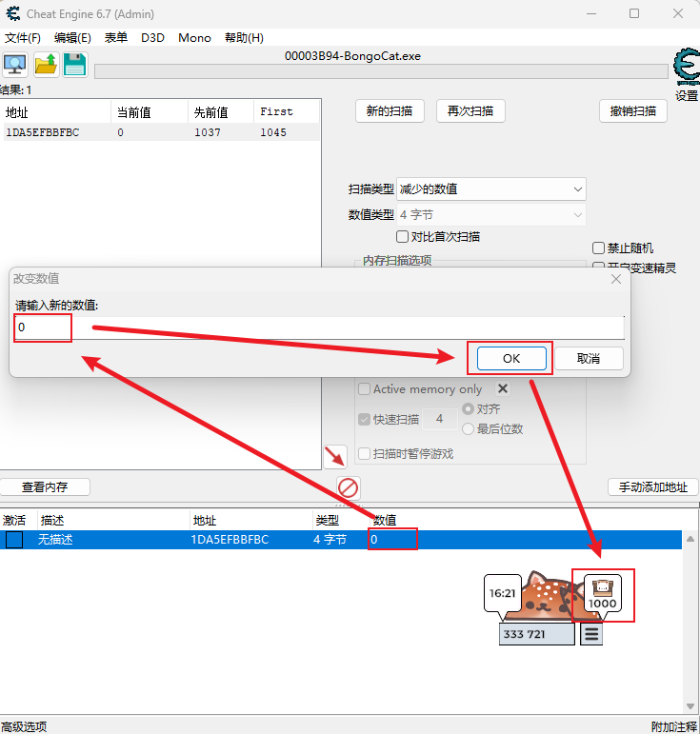Click the Bongo Cat chest icon
Viewport: 700px width, 734px height.
tap(602, 587)
